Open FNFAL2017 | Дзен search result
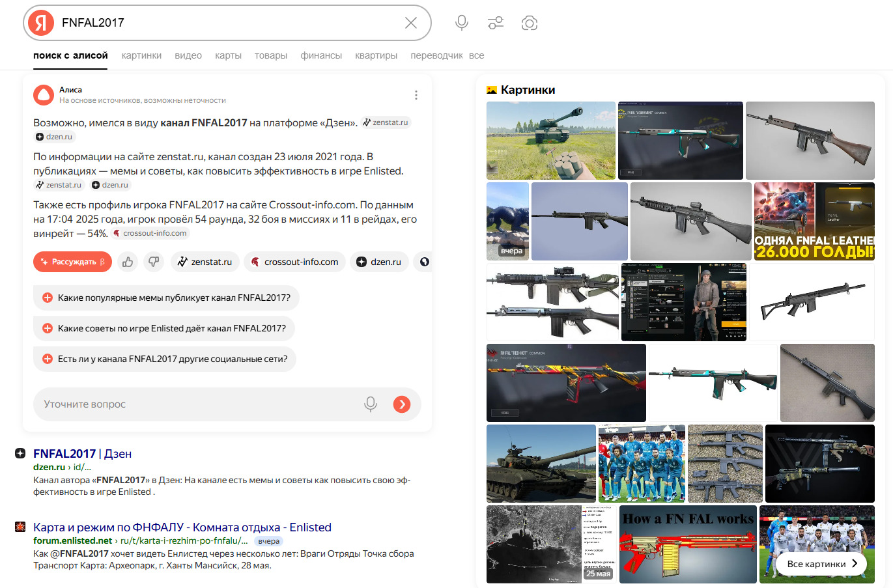The width and height of the screenshot is (893, 588). [x=82, y=453]
